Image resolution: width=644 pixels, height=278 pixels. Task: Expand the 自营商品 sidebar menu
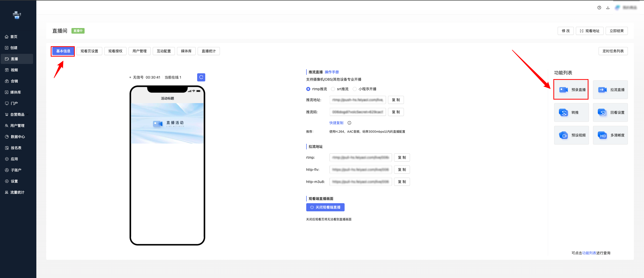point(17,114)
